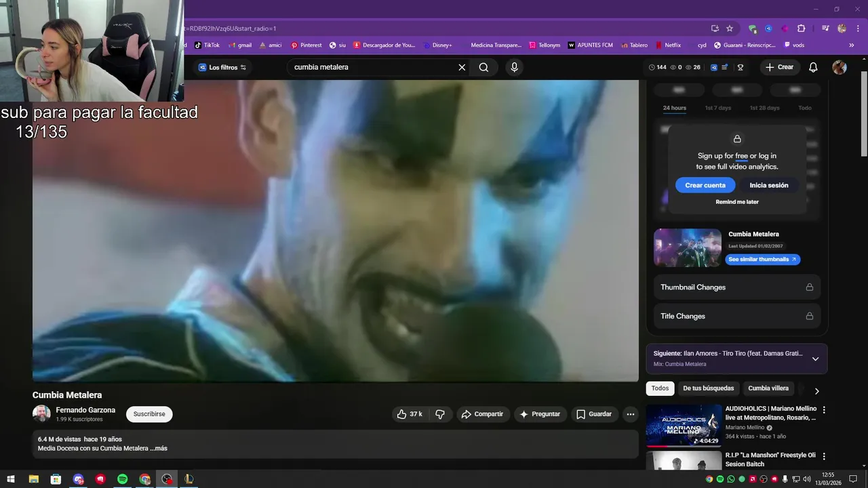Image resolution: width=868 pixels, height=488 pixels.
Task: Select the '24 hours' analytics tab
Action: coord(674,108)
